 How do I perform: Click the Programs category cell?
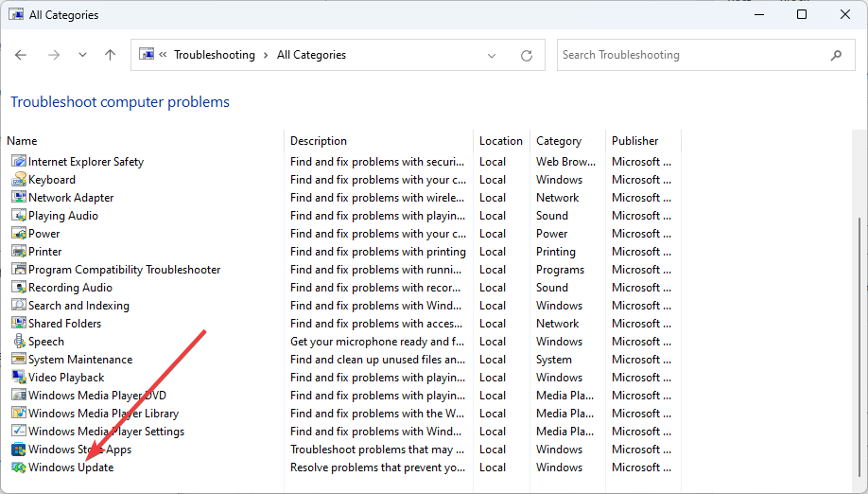point(560,270)
